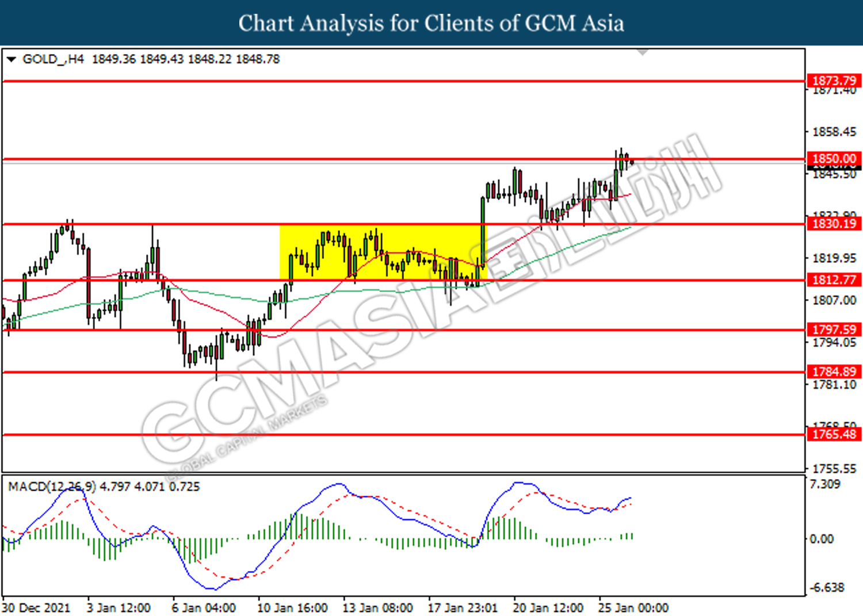Click the 30 Dec 2021 date label

(x=36, y=608)
